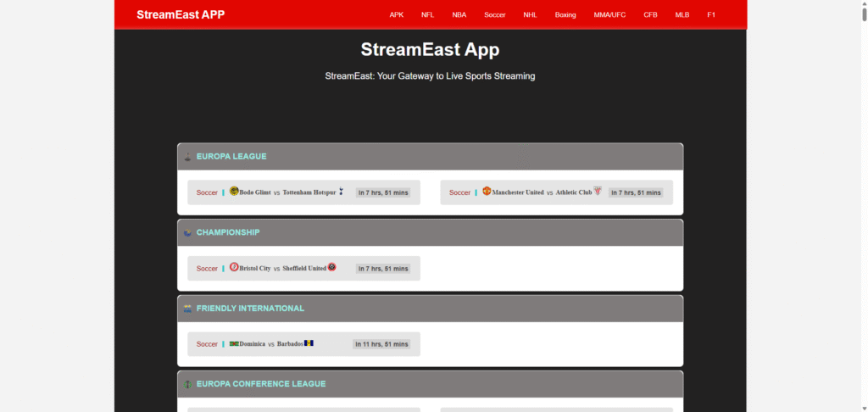Screen dimensions: 868x412
Task: Go to the Boxing section
Action: pyautogui.click(x=565, y=15)
